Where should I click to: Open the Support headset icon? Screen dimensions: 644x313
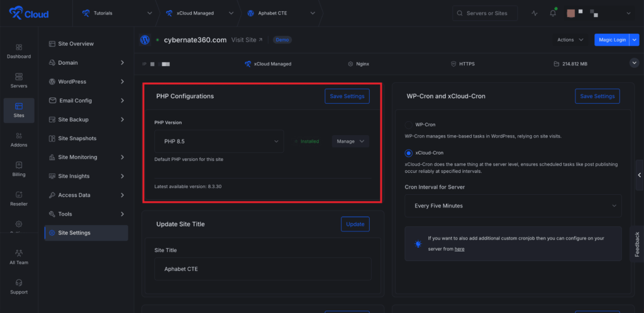[x=18, y=287]
